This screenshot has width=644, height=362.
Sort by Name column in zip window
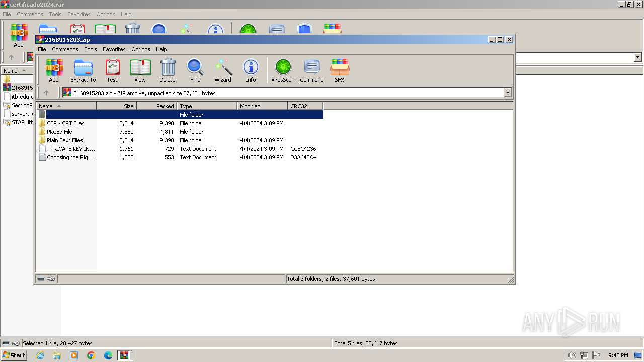tap(66, 106)
